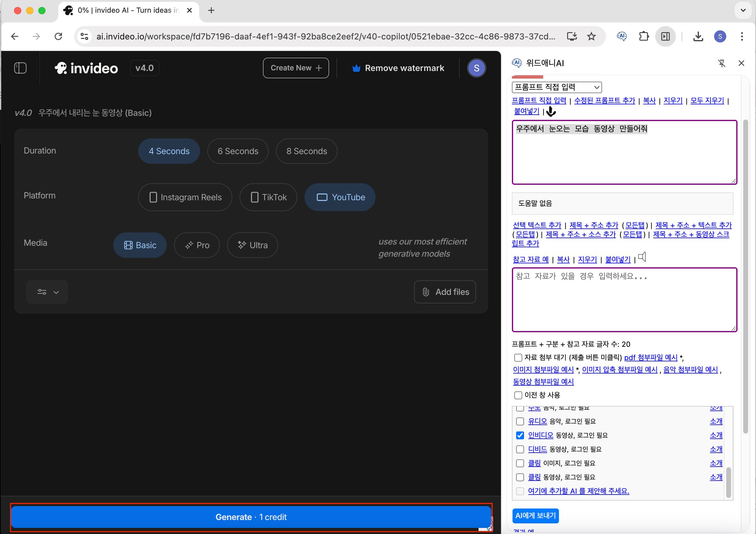
Task: Click the AI에게 보내기 button
Action: (x=535, y=515)
